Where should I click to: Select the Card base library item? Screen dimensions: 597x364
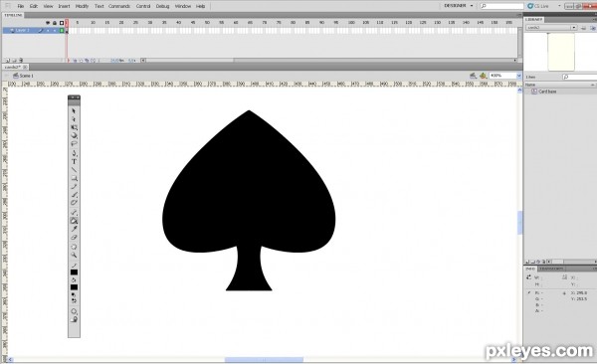tap(547, 91)
